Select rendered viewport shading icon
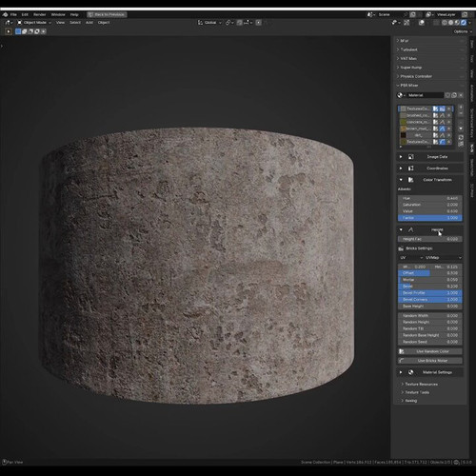Image resolution: width=476 pixels, height=476 pixels. tap(464, 23)
